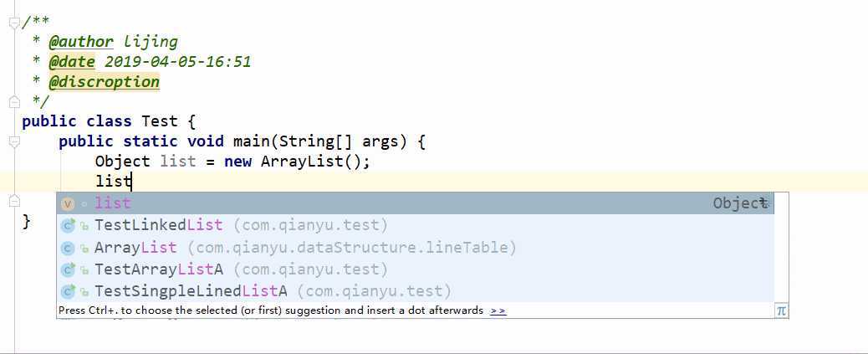Viewport: 868px width, 354px height.
Task: Click the @author tag in the comment
Action: pyautogui.click(x=81, y=42)
